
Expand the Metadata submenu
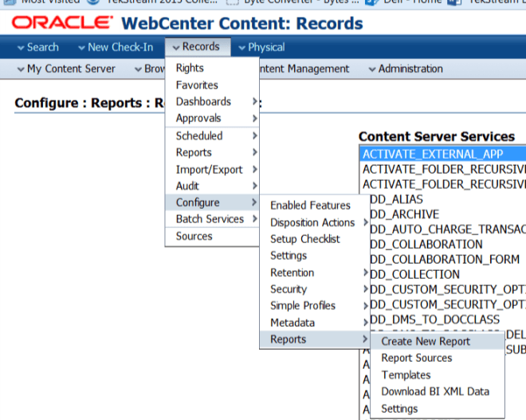(x=315, y=323)
